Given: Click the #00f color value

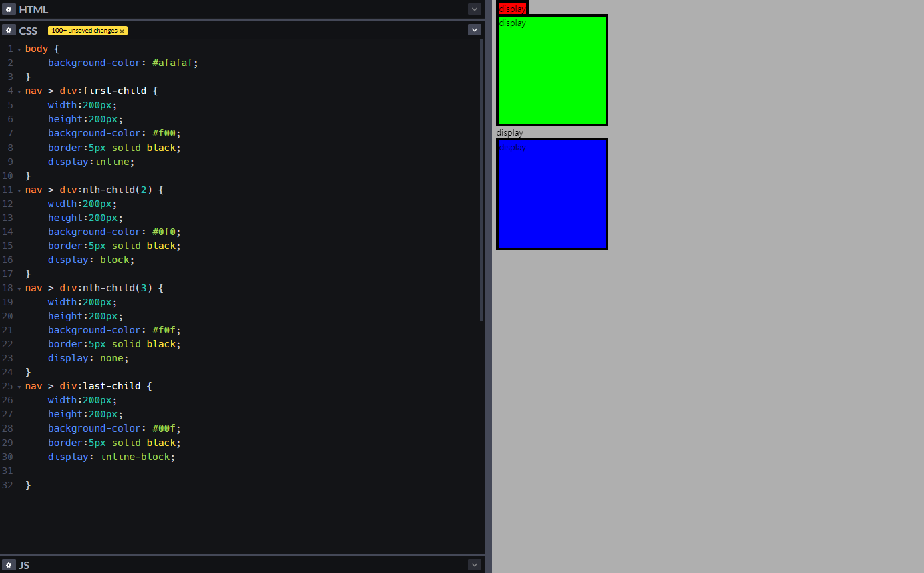Looking at the screenshot, I should tap(164, 428).
